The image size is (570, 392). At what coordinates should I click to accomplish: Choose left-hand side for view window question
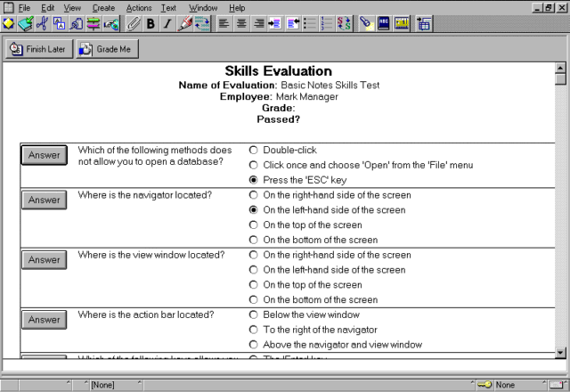click(253, 270)
